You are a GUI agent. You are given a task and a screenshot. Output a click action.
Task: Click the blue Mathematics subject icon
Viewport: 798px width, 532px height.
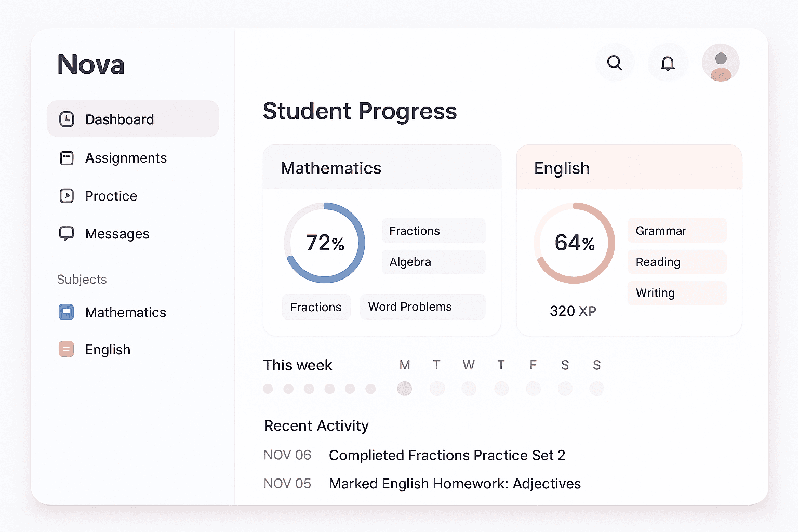pos(66,312)
